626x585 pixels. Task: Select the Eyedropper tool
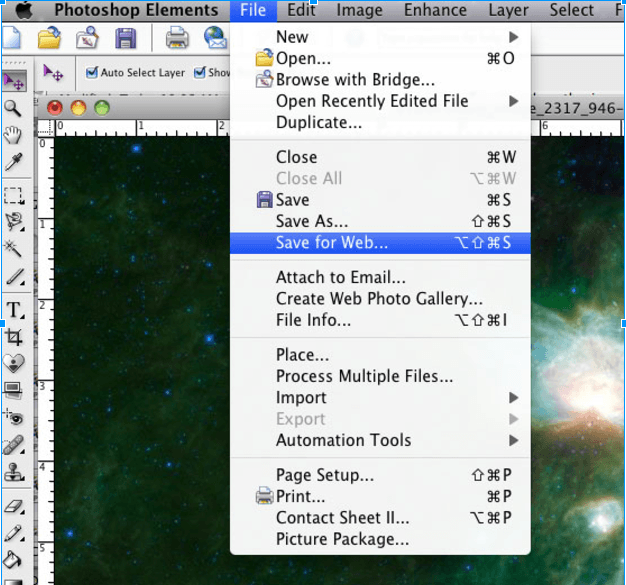14,162
